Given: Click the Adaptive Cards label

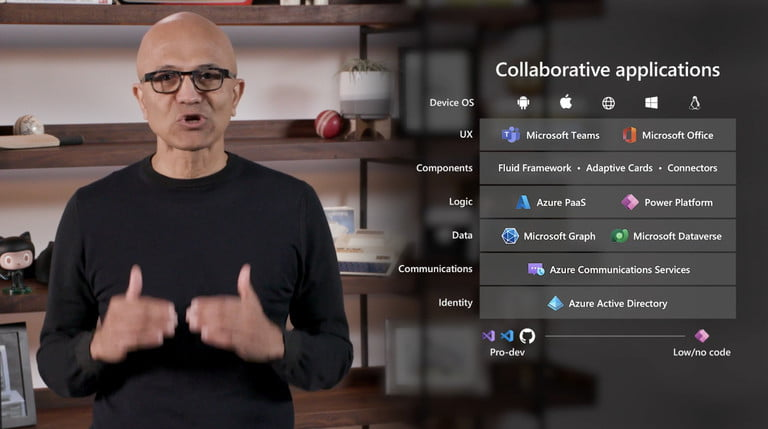Looking at the screenshot, I should 619,168.
